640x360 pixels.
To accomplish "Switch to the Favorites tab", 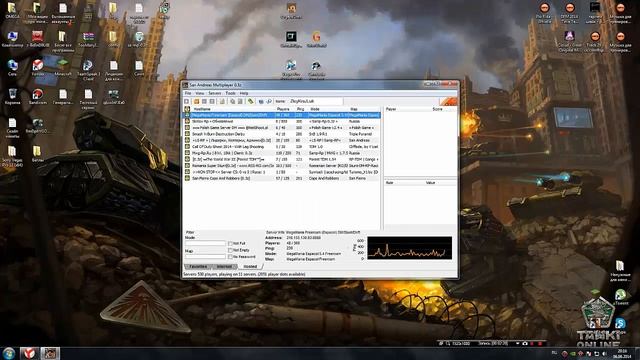I will coord(198,267).
